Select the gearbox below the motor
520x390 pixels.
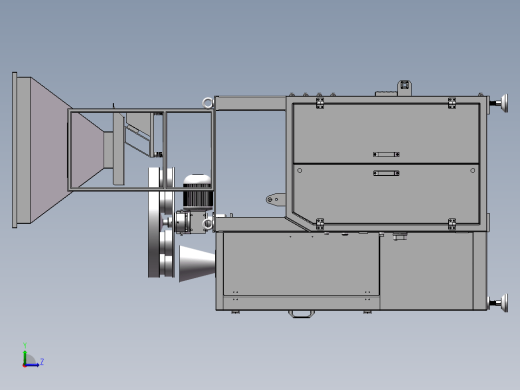click(192, 222)
